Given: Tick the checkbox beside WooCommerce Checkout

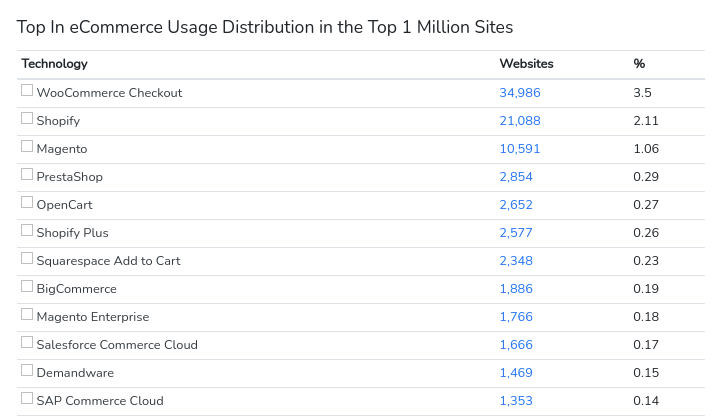Looking at the screenshot, I should 27,91.
